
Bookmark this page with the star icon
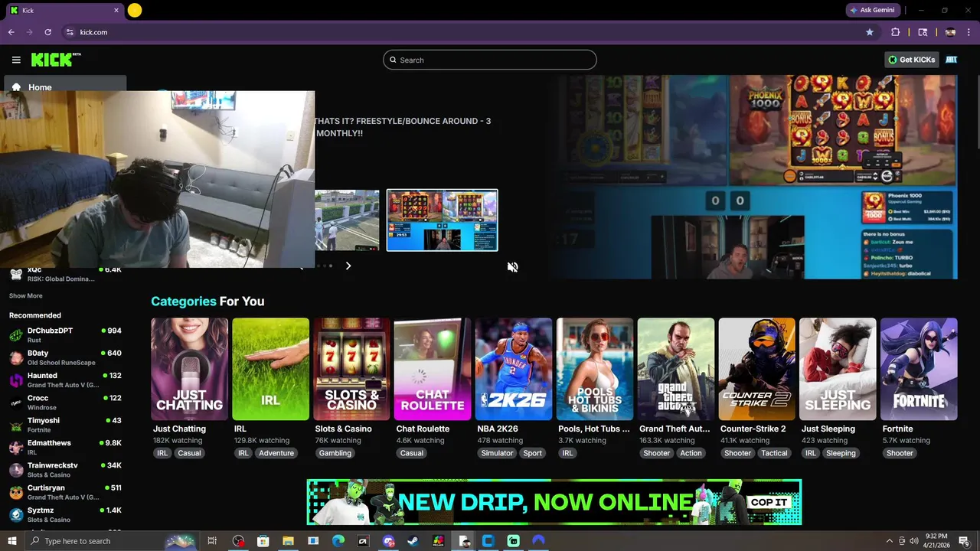click(x=870, y=32)
